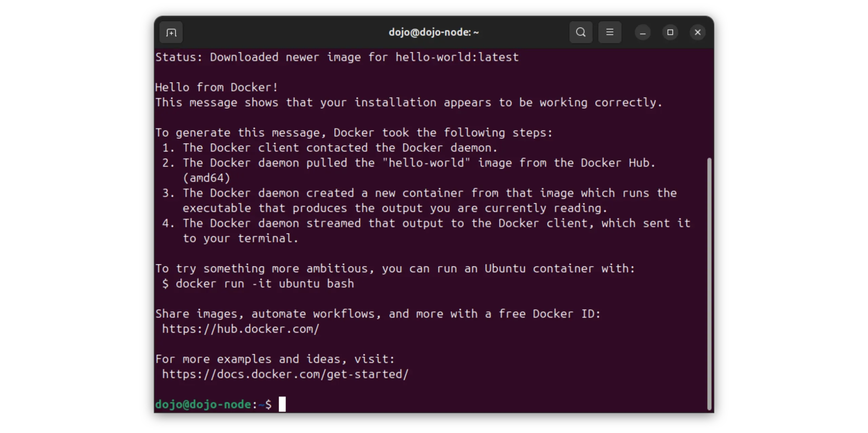Click the search icon in the header bar
The height and width of the screenshot is (433, 868).
click(580, 33)
